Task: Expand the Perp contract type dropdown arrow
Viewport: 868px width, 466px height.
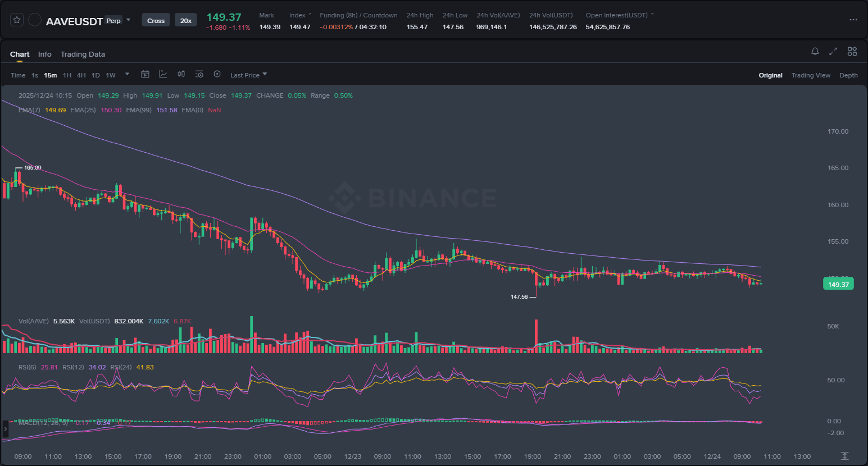Action: pyautogui.click(x=128, y=20)
